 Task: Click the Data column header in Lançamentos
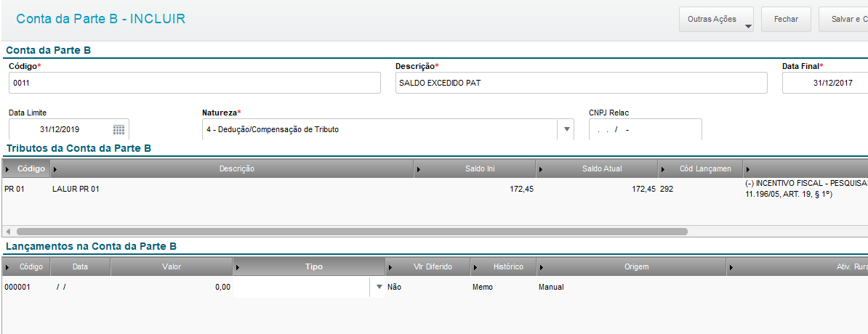pos(81,266)
